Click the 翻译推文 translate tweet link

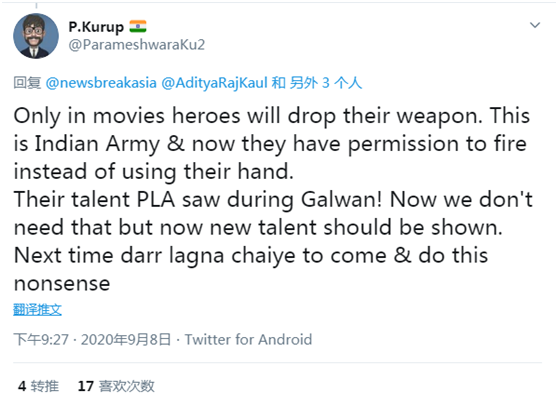(37, 310)
